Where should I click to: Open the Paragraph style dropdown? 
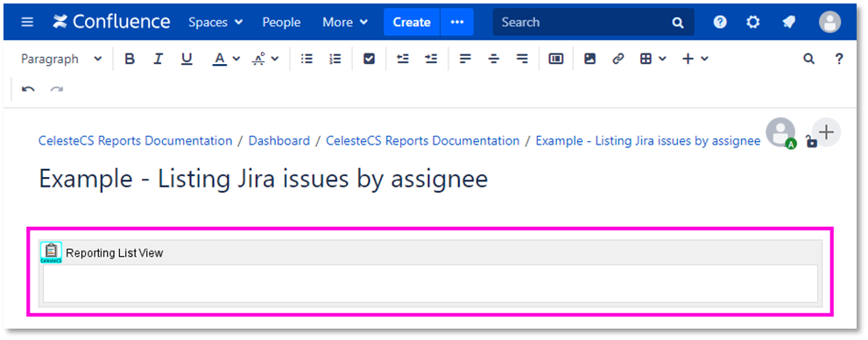(61, 59)
